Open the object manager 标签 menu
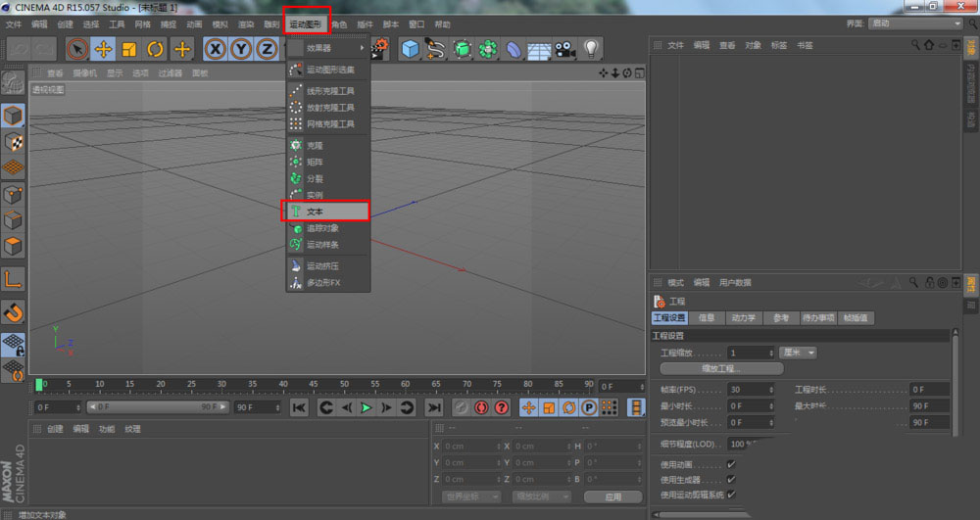Screen dimensions: 980x520 (x=779, y=45)
